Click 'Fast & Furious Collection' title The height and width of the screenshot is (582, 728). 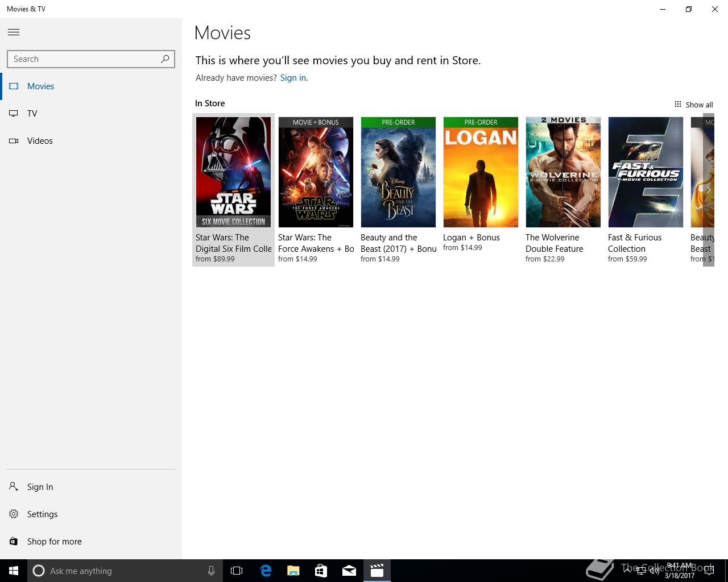click(635, 243)
